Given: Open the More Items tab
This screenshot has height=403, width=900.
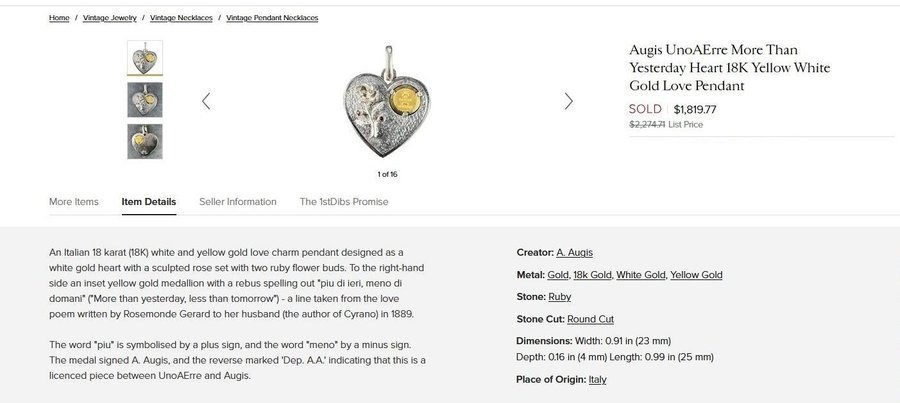Looking at the screenshot, I should [x=74, y=202].
